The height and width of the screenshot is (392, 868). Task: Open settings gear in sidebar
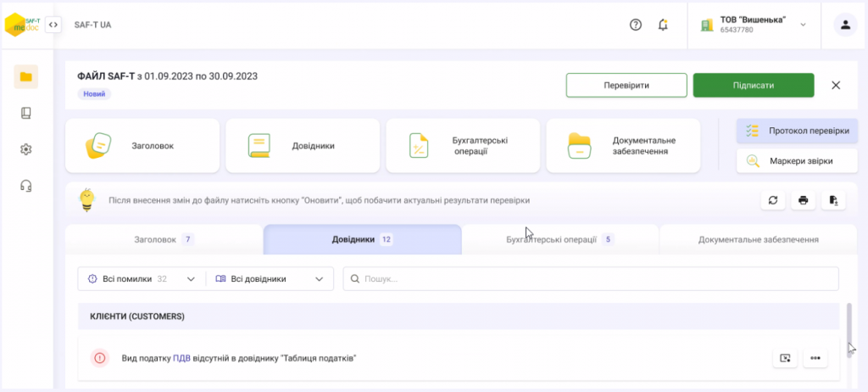(26, 149)
